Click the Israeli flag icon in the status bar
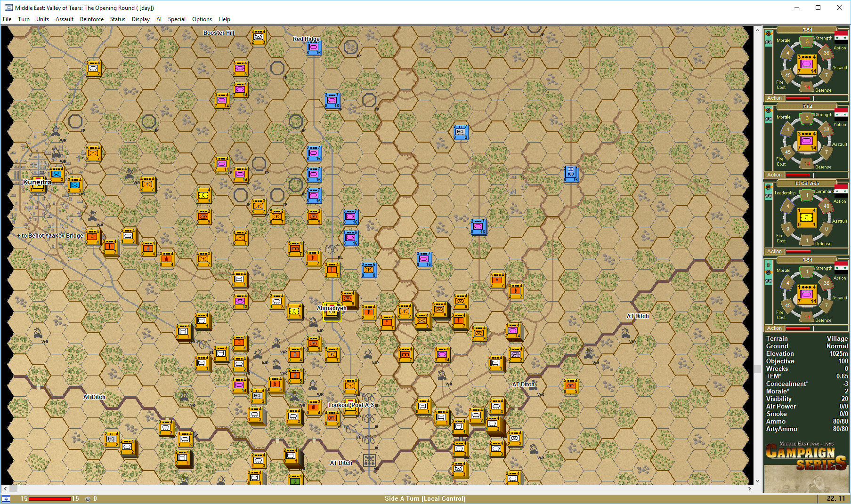This screenshot has height=504, width=851. click(7, 499)
